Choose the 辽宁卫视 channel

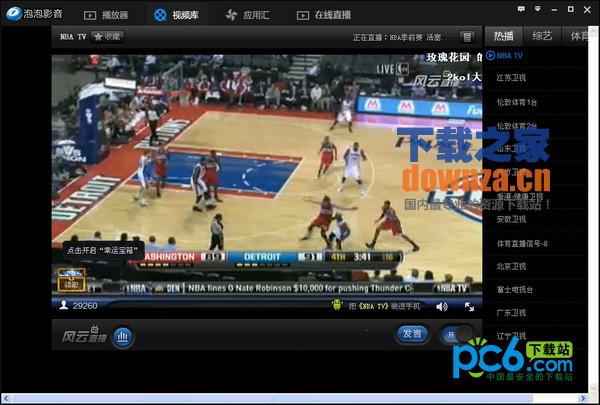point(511,336)
